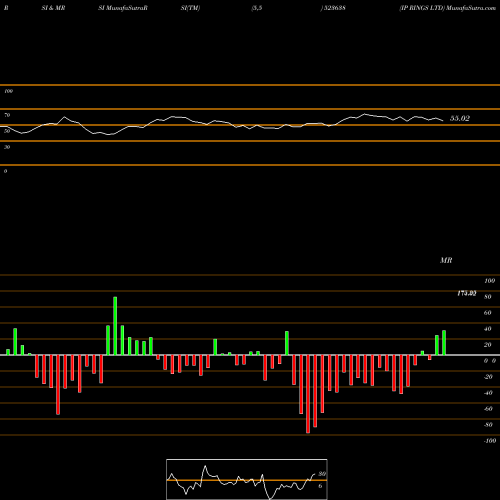Image resolution: width=500 pixels, height=500 pixels.
Task: Click the MR axis label 60
Action: 488,313
